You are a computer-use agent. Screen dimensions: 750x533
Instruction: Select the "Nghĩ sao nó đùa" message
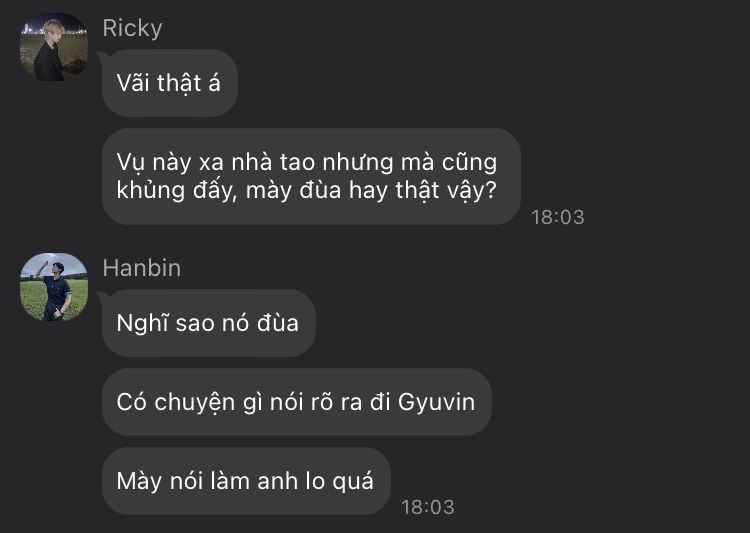[x=209, y=323]
